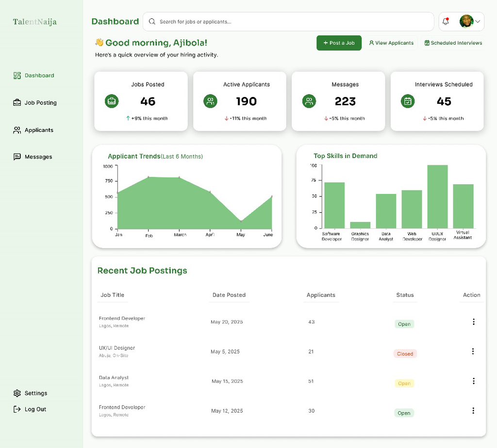Screen dimensions: 497x448
Task: Click the notification bell icon
Action: [x=446, y=21]
